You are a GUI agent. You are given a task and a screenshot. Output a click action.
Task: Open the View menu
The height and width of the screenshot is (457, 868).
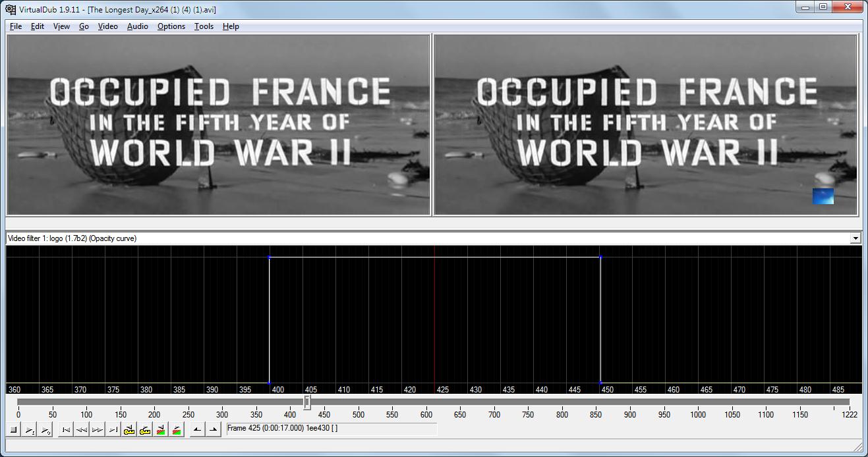pos(61,26)
